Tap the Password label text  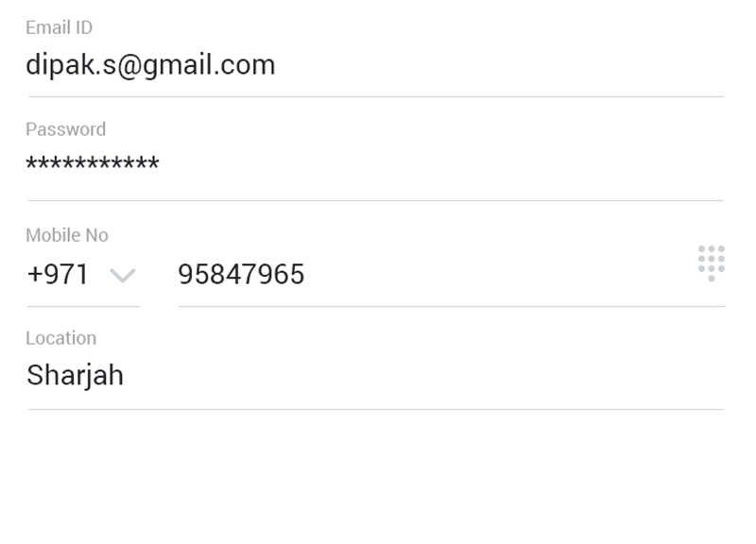65,129
